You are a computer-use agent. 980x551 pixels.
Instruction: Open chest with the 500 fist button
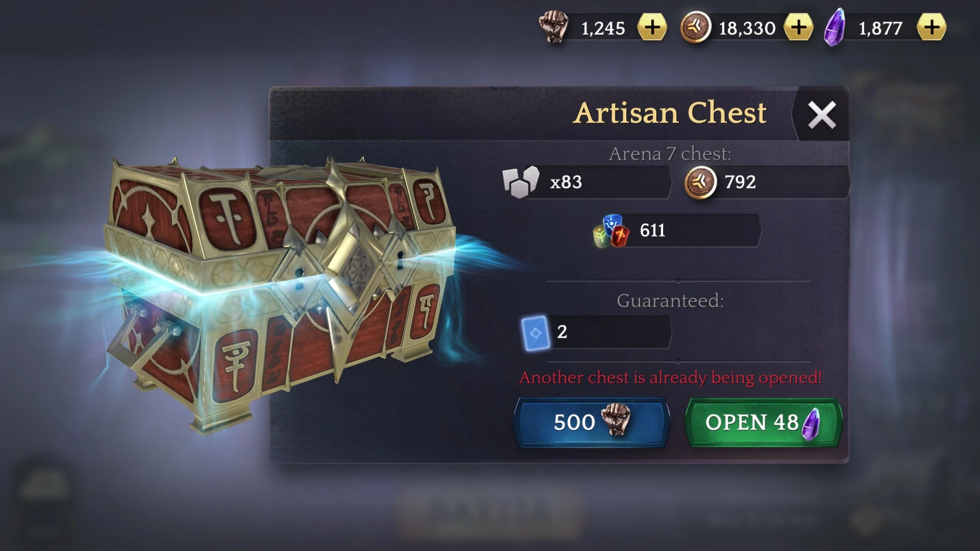[592, 422]
